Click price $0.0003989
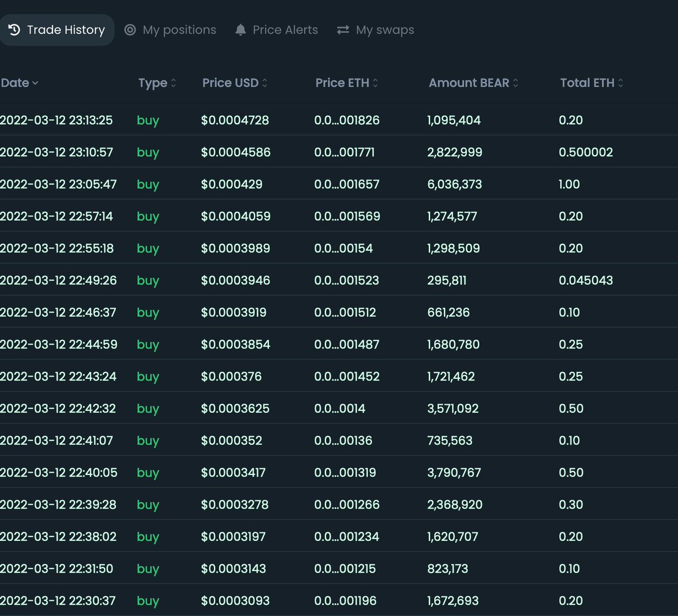The height and width of the screenshot is (616, 678). click(236, 248)
